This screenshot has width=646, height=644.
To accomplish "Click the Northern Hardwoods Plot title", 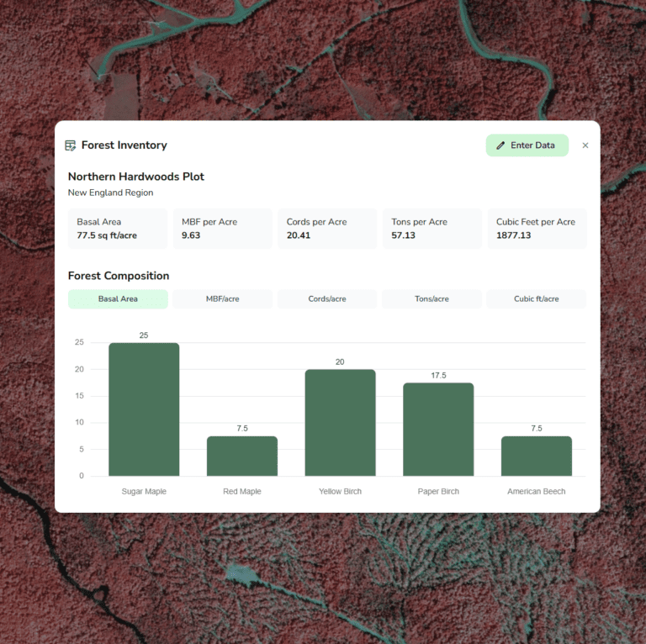I will pyautogui.click(x=136, y=177).
